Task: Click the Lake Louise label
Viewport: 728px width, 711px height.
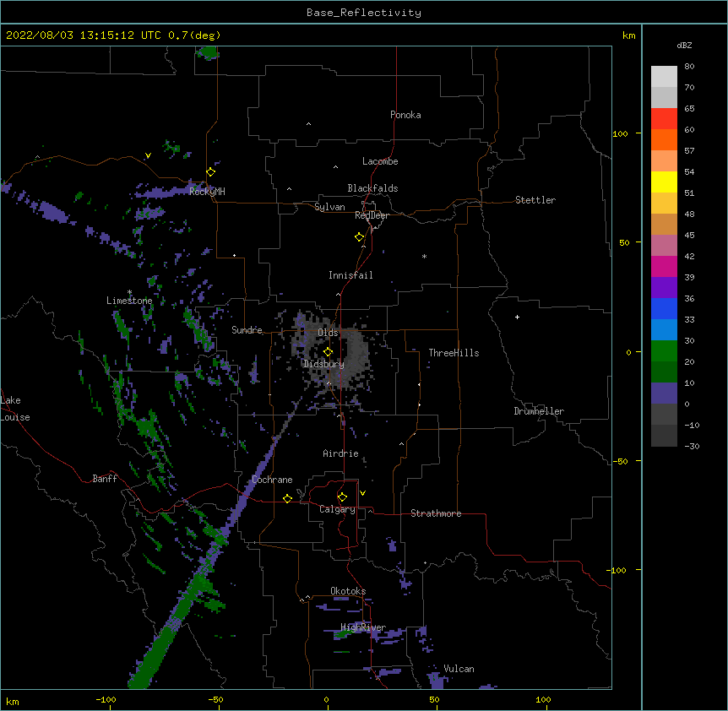Action: (x=15, y=409)
